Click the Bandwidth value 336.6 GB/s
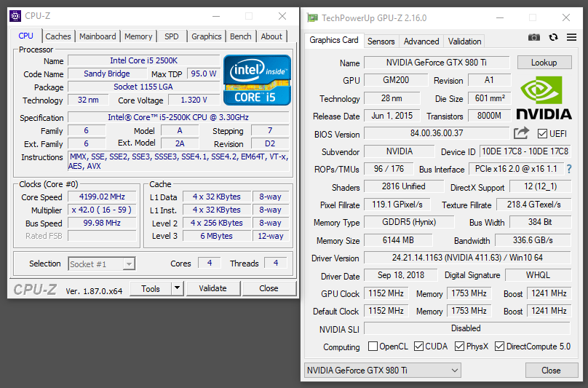Screen dimensions: 588x388 point(533,240)
